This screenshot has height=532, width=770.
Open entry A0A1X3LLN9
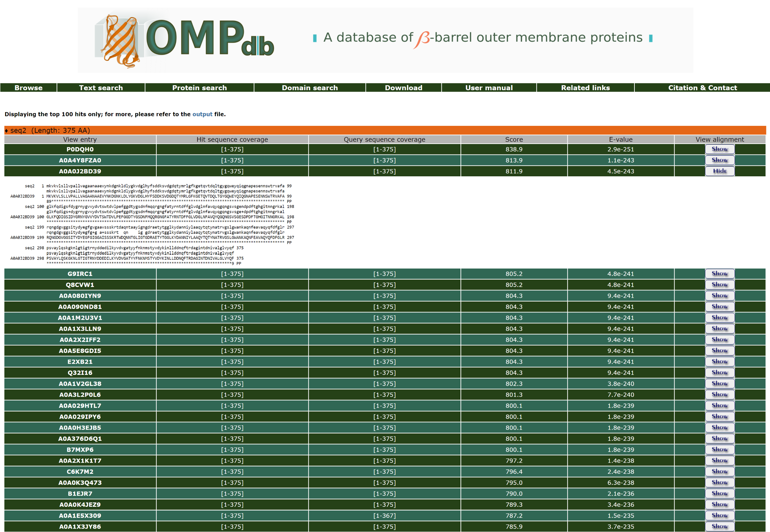[80, 329]
